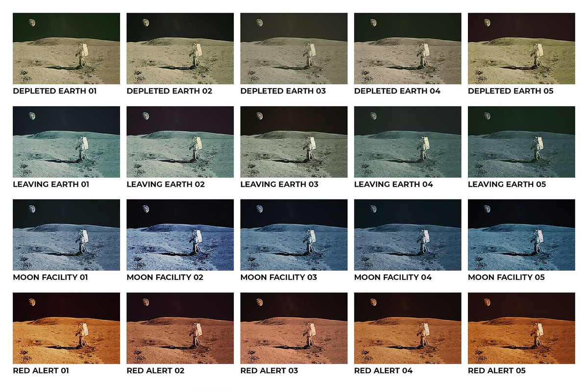Select the Depleted Earth 02 preview image

point(180,49)
